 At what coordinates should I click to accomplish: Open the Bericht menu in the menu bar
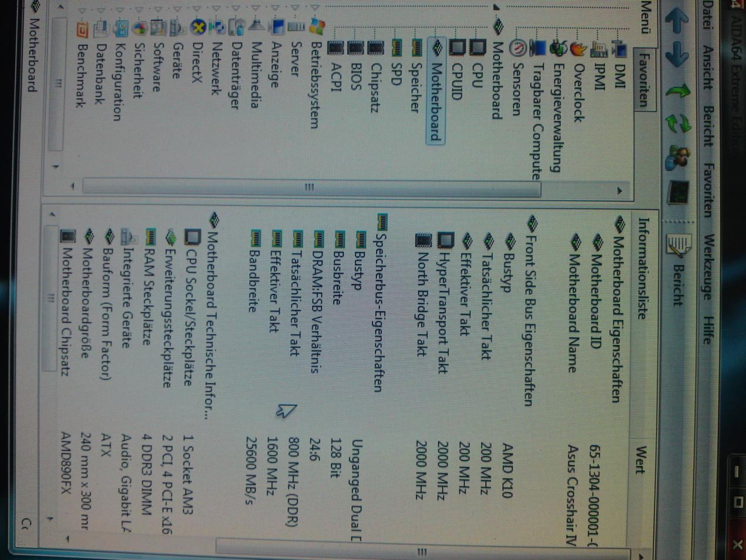(x=709, y=125)
